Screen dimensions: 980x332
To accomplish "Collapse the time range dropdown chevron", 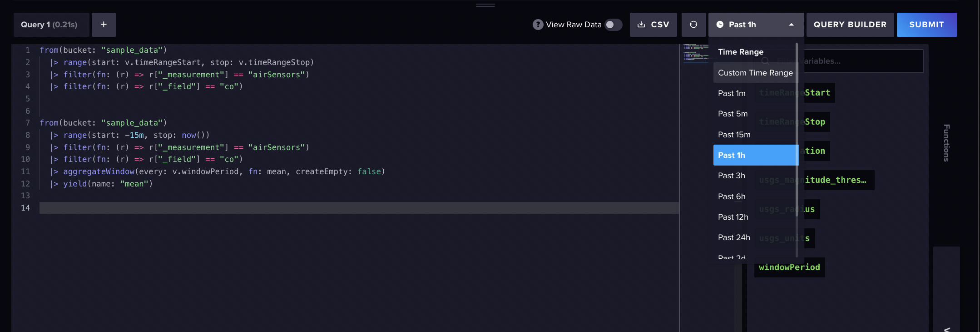I will click(791, 25).
